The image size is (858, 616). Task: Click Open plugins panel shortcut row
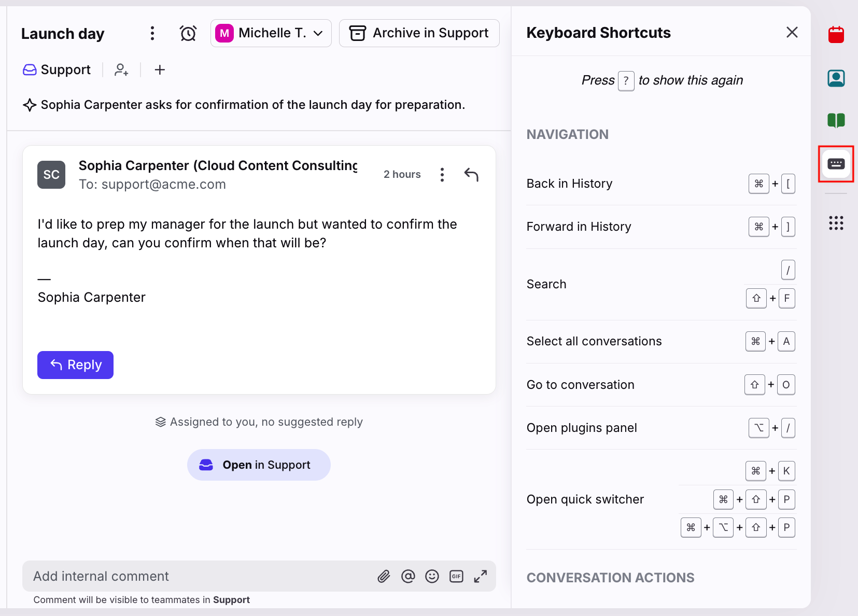pos(661,428)
